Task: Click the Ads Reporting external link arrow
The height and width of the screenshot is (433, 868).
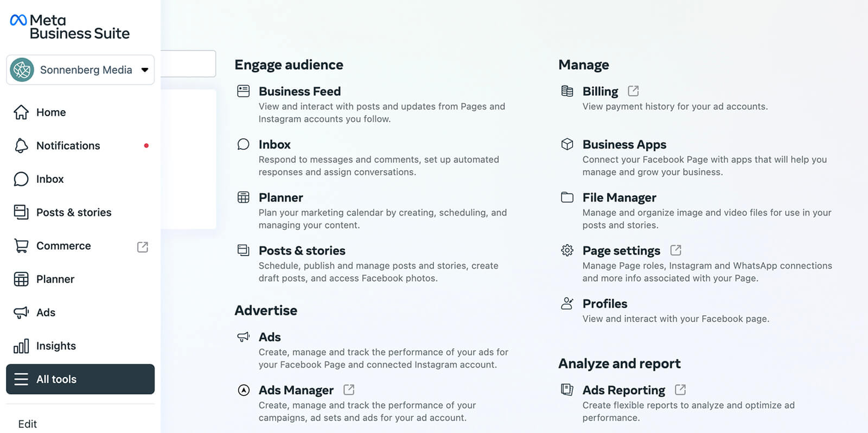Action: tap(679, 389)
